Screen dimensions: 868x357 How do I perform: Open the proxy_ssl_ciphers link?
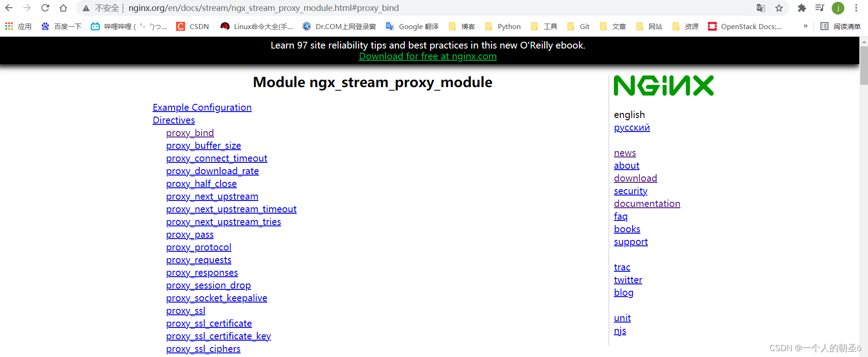203,349
